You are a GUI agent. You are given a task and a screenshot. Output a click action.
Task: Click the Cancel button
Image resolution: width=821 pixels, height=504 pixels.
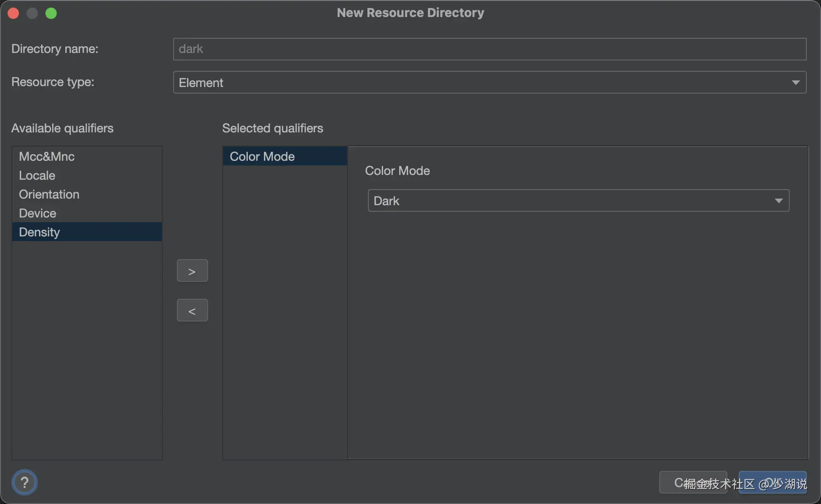click(x=692, y=482)
